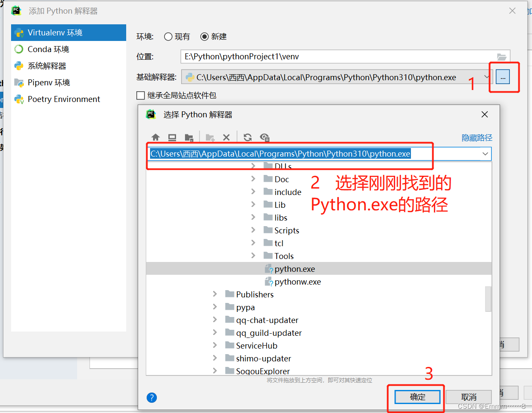Click the project directory toolbar icon
Screen dimensions: 532x413
189,137
